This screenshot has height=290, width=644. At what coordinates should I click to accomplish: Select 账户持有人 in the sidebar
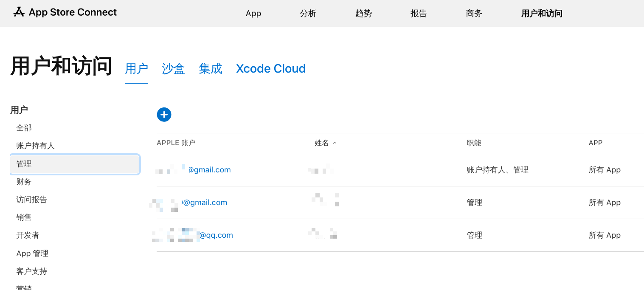[x=35, y=146]
